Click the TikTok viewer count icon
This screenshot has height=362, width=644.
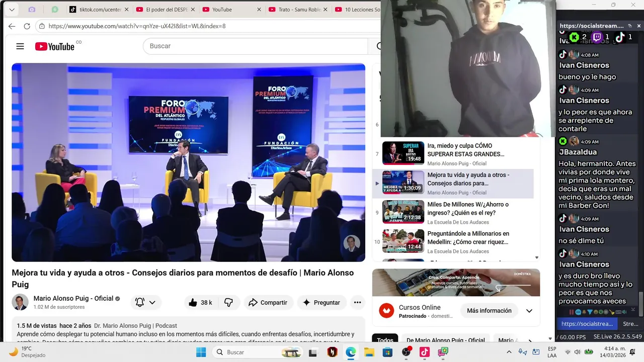tap(620, 37)
